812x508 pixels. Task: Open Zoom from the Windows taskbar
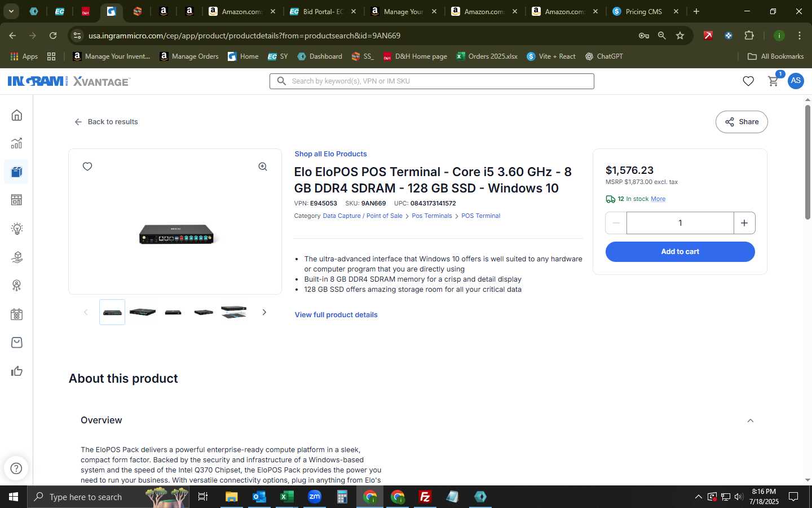click(x=314, y=497)
